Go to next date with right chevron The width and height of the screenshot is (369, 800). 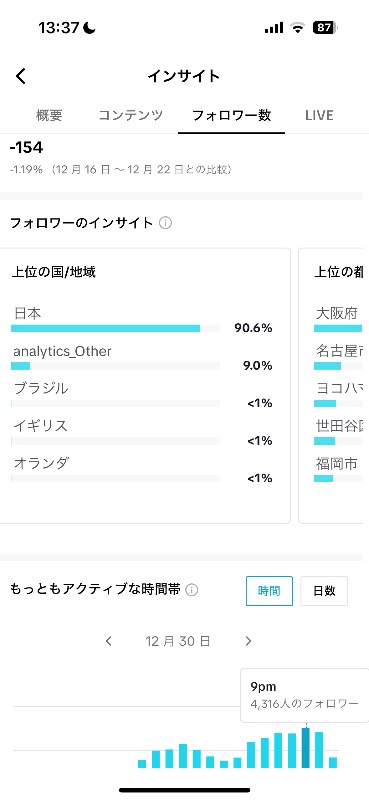pos(249,641)
